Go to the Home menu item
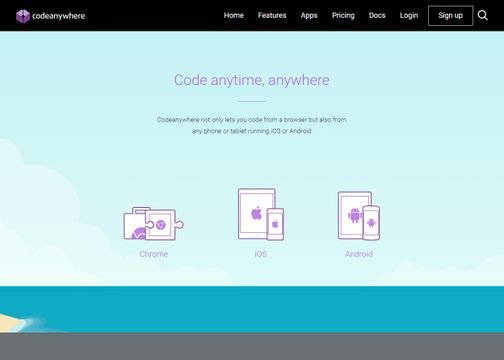 [234, 15]
